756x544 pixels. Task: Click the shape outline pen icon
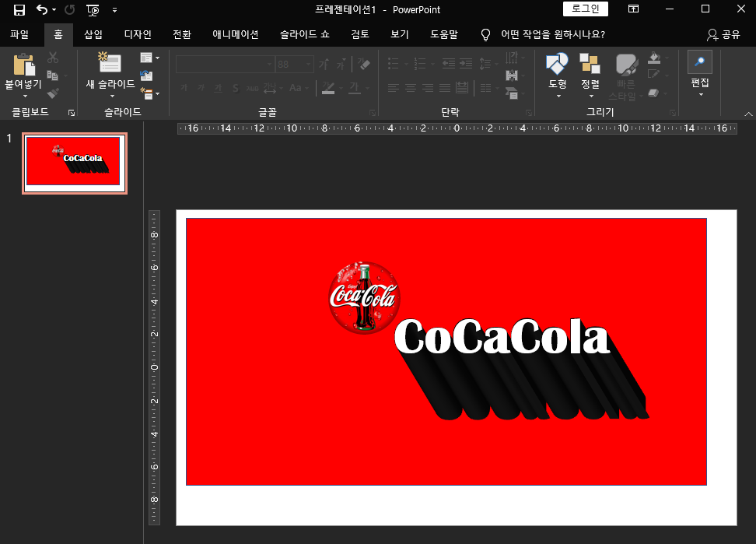pyautogui.click(x=654, y=74)
